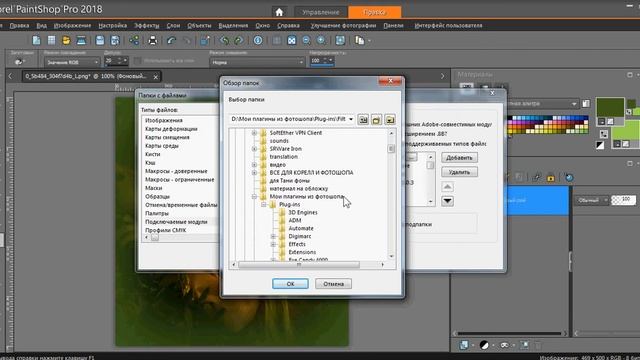Image resolution: width=640 pixels, height=360 pixels.
Task: Click the horizontal scrollbar of the folder tree
Action: [x=298, y=264]
